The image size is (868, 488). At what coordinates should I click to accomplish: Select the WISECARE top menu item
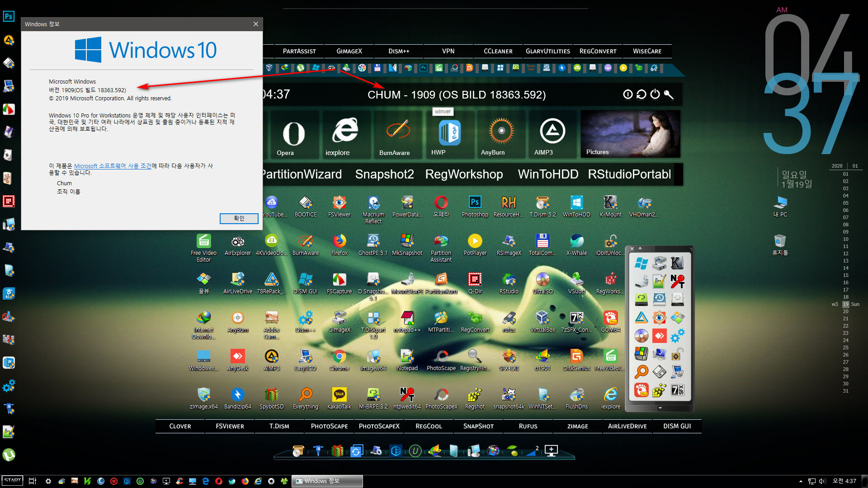[647, 51]
